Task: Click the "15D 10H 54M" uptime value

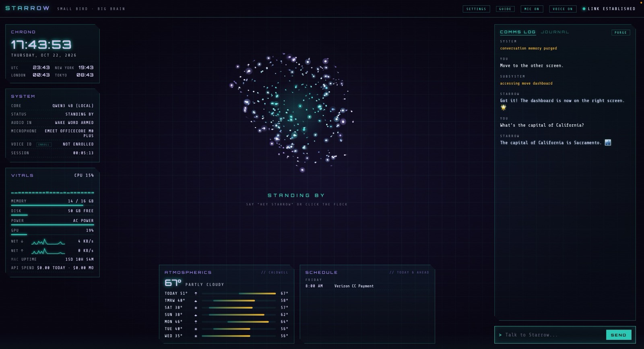Action: 80,260
